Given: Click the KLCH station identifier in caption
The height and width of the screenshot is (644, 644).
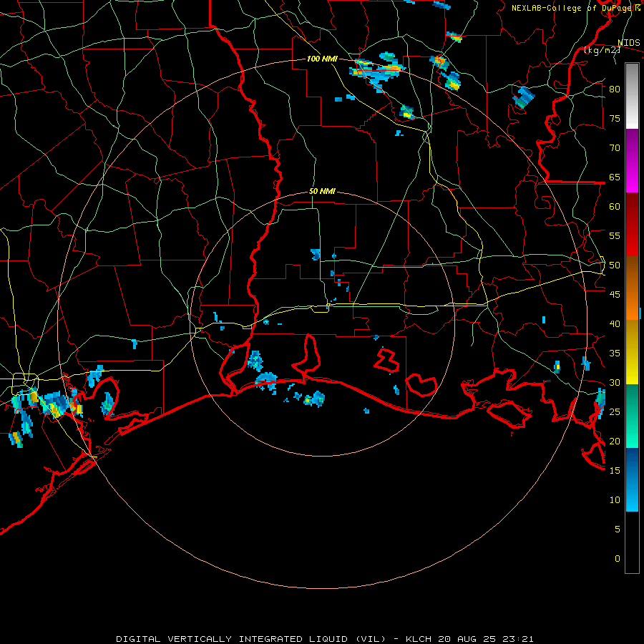Looking at the screenshot, I should [419, 639].
